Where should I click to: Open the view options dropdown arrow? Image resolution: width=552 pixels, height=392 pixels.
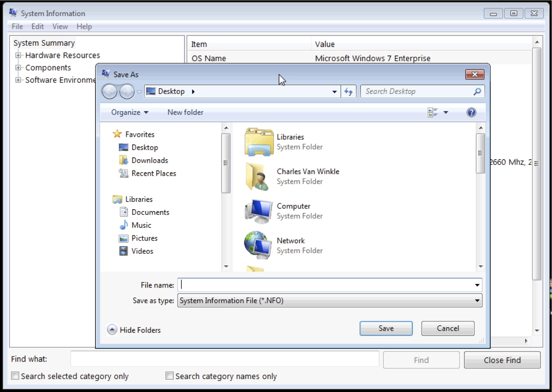(x=446, y=112)
